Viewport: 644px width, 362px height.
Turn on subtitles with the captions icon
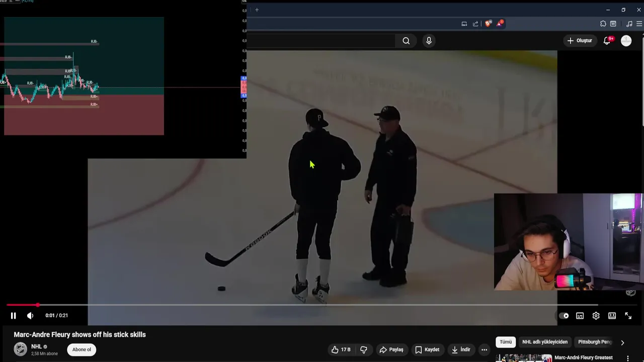tap(580, 316)
